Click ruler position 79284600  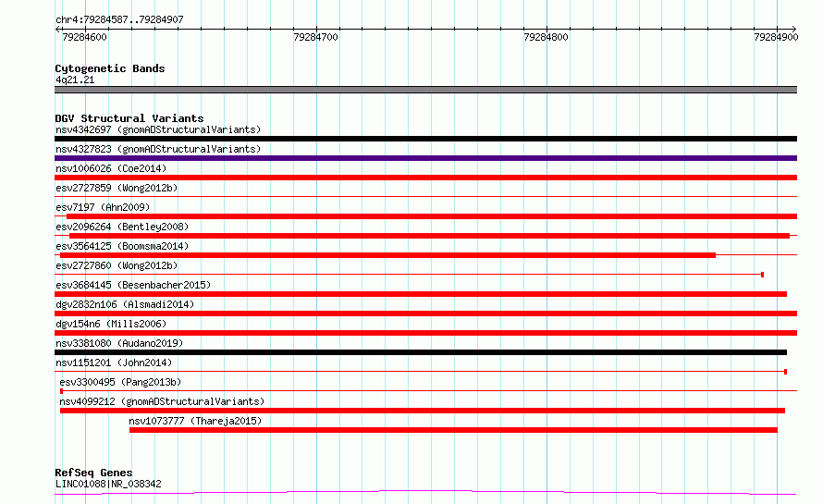[84, 37]
